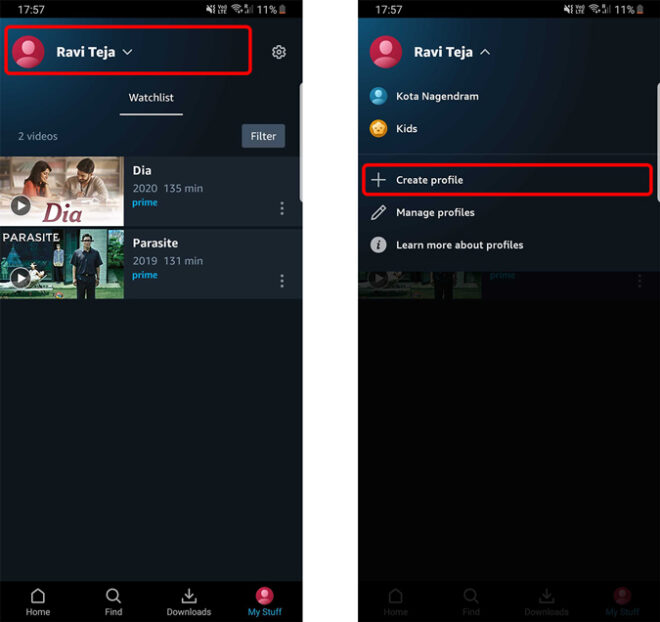The width and height of the screenshot is (660, 622).
Task: Open the Filter button
Action: pyautogui.click(x=263, y=136)
